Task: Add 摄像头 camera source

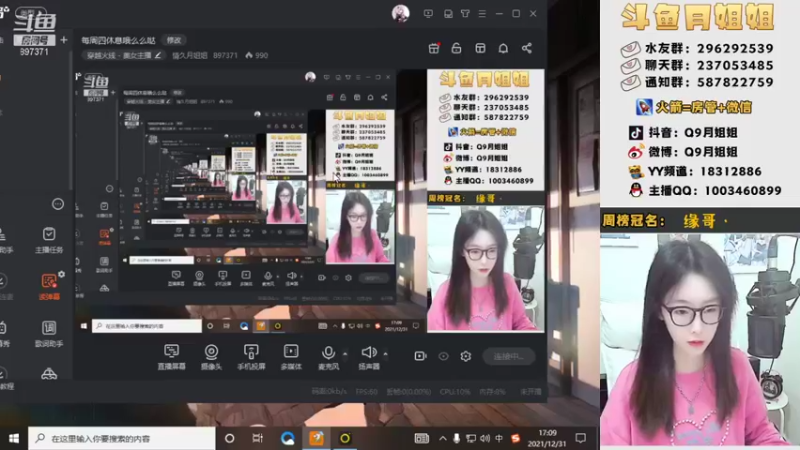Action: (211, 357)
